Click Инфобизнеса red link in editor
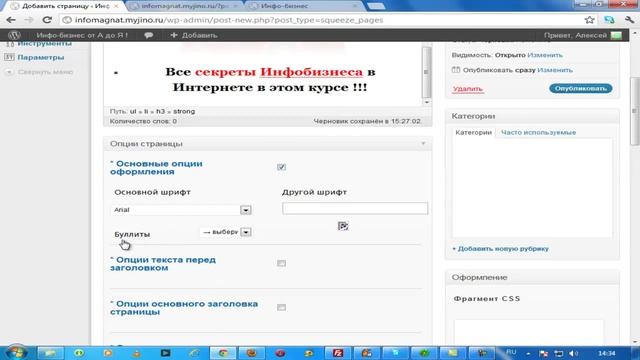The height and width of the screenshot is (360, 640). pyautogui.click(x=311, y=72)
